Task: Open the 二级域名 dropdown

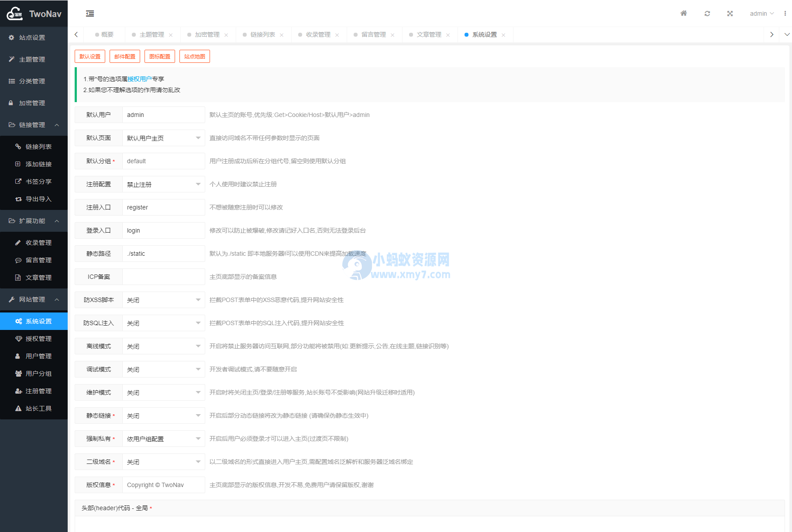Action: point(164,462)
